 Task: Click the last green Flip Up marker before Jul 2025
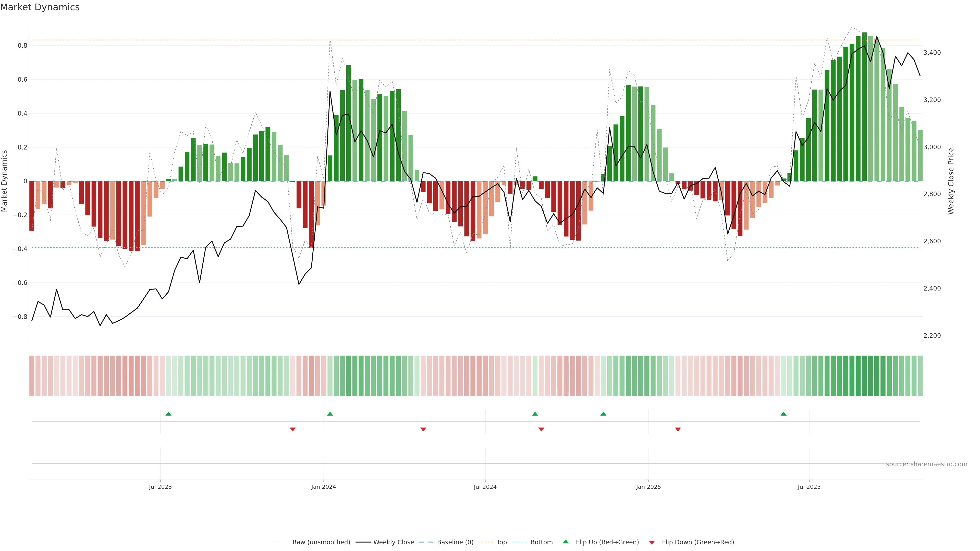pos(783,414)
